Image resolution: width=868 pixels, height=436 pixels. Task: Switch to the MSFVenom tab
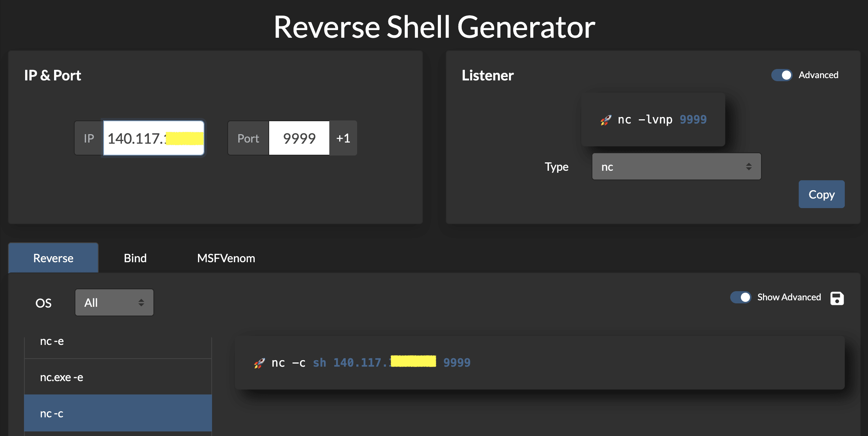tap(226, 258)
